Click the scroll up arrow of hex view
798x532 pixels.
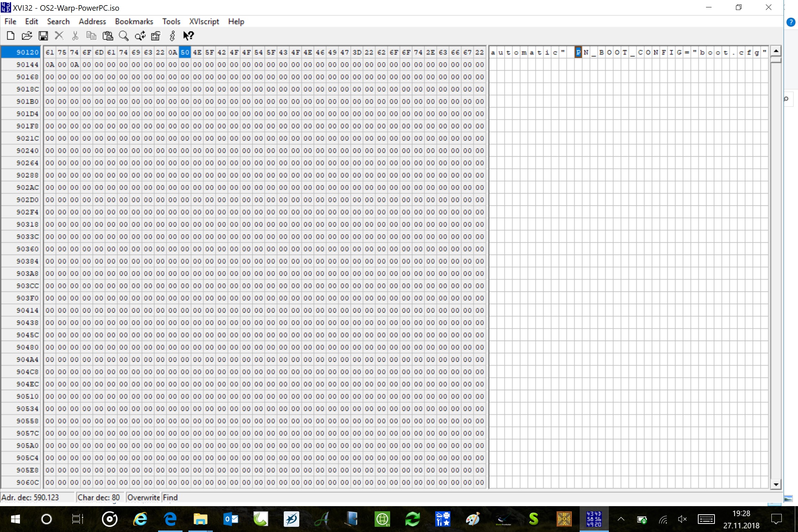(x=776, y=51)
